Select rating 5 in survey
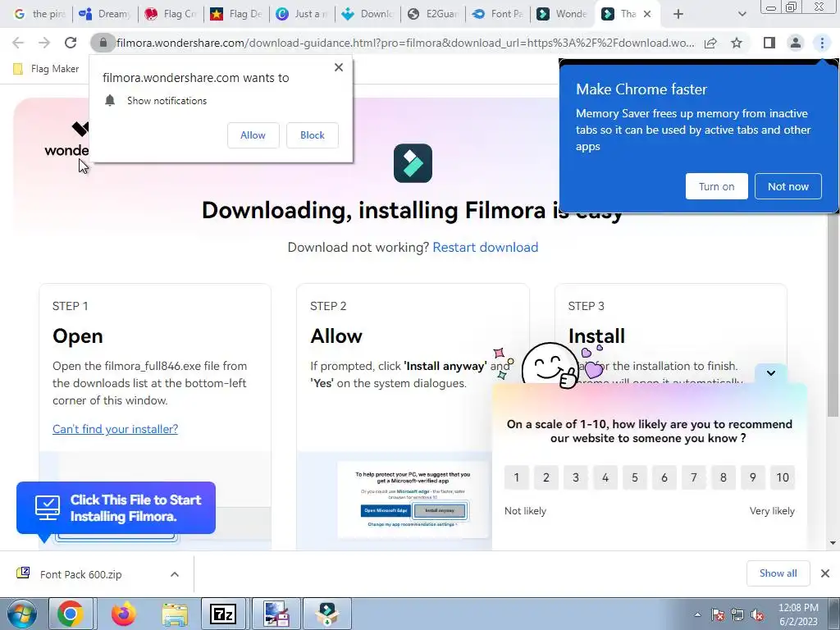The width and height of the screenshot is (840, 630). (x=635, y=477)
